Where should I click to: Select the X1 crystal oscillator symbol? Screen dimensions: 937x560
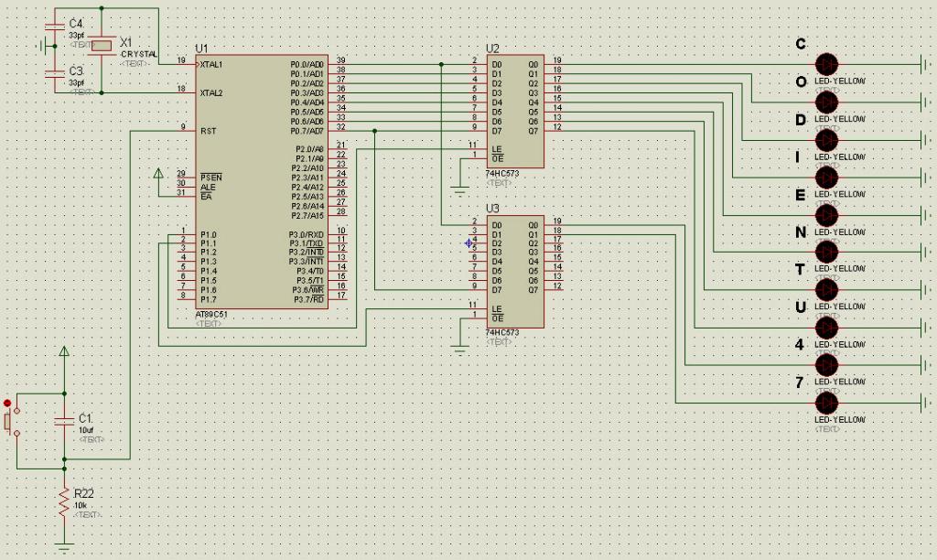(101, 46)
